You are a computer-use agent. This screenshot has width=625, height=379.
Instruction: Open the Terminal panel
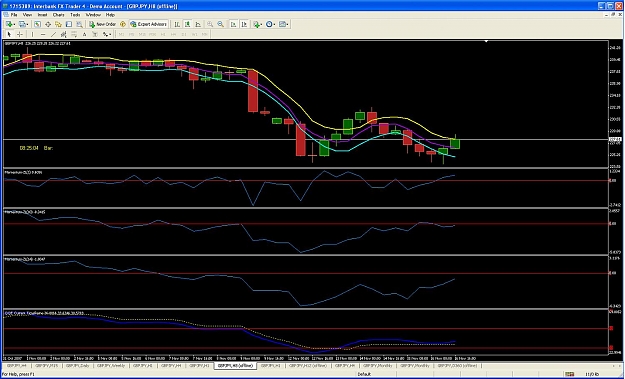pos(69,24)
